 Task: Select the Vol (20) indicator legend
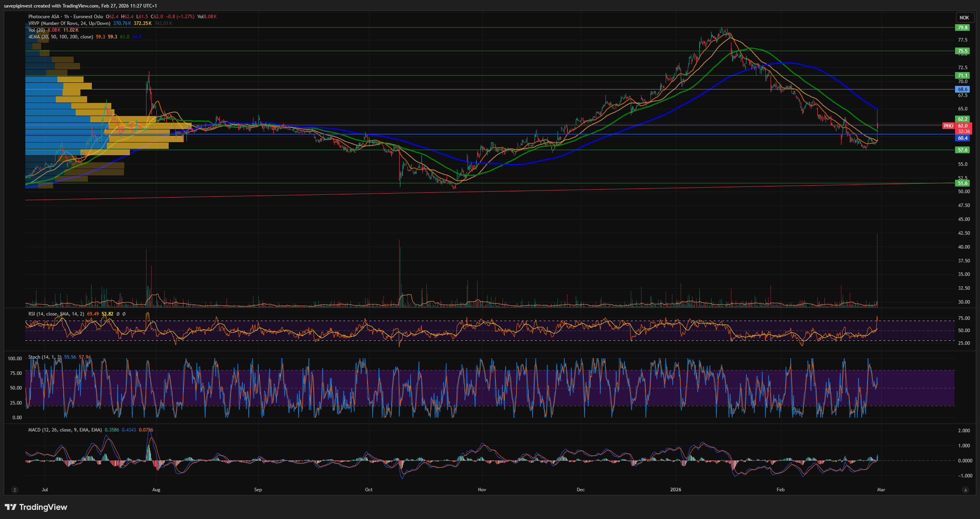click(x=36, y=30)
